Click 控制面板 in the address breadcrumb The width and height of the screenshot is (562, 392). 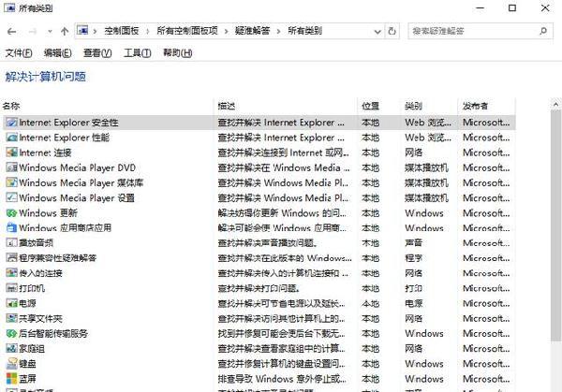122,31
